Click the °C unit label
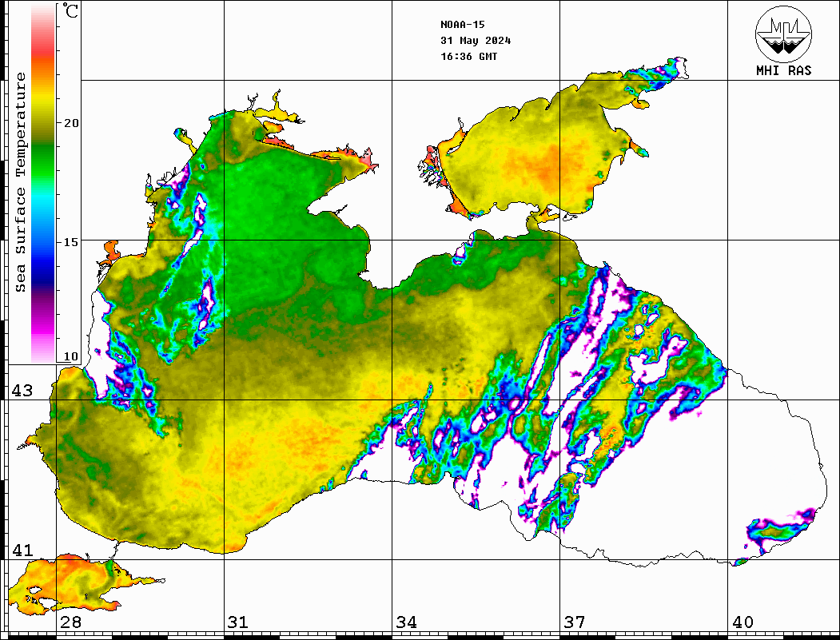 point(70,10)
